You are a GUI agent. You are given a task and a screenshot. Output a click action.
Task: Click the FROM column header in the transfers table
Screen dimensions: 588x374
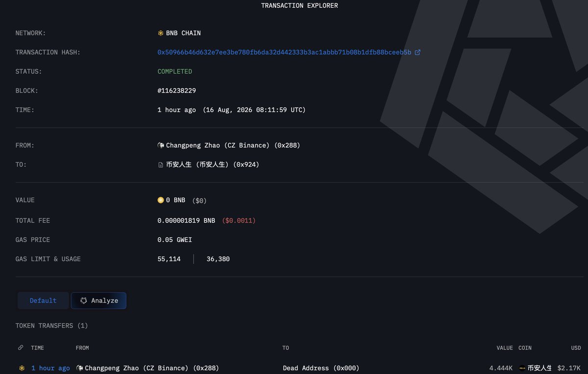(x=82, y=348)
